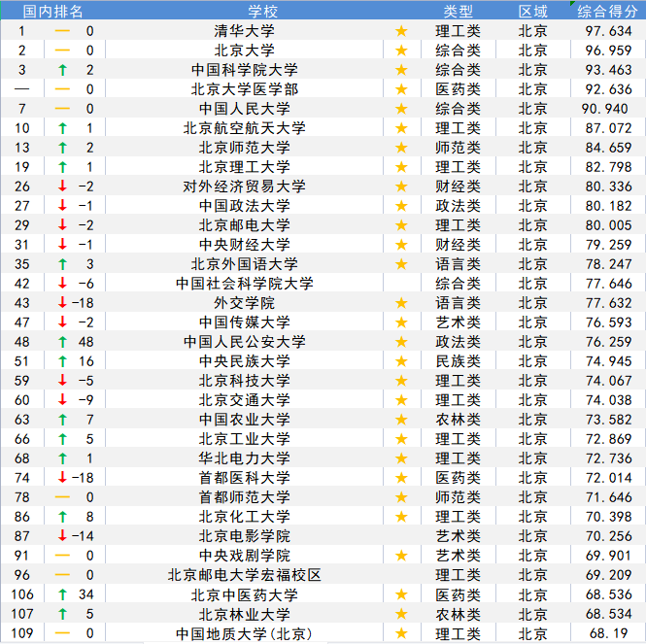Click the green up arrow in 中国人民公安大学 row
This screenshot has height=644, width=646.
pos(62,342)
